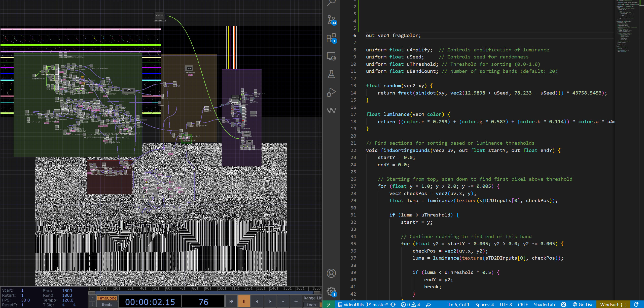This screenshot has width=644, height=308.
Task: Click the slash toggle left of TimeCode
Action: (x=92, y=298)
